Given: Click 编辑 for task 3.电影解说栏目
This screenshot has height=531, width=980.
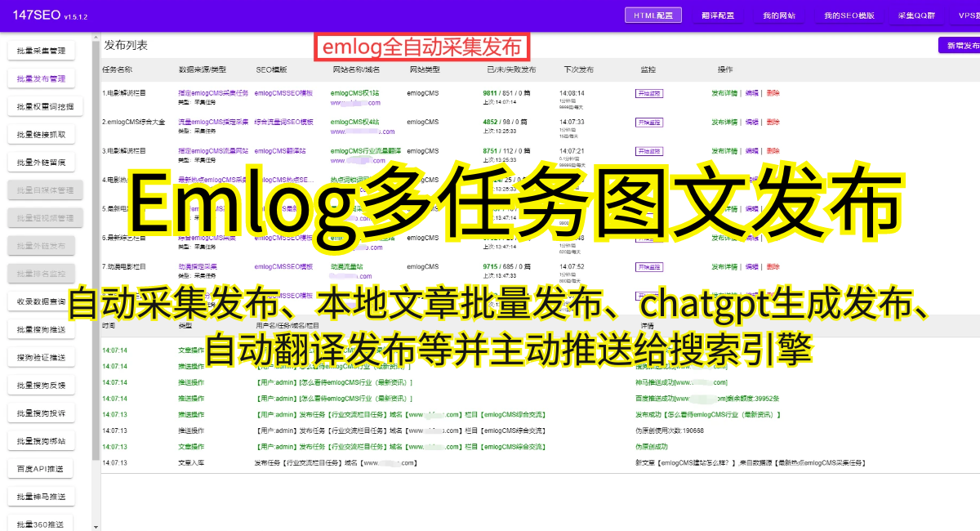Looking at the screenshot, I should point(751,151).
